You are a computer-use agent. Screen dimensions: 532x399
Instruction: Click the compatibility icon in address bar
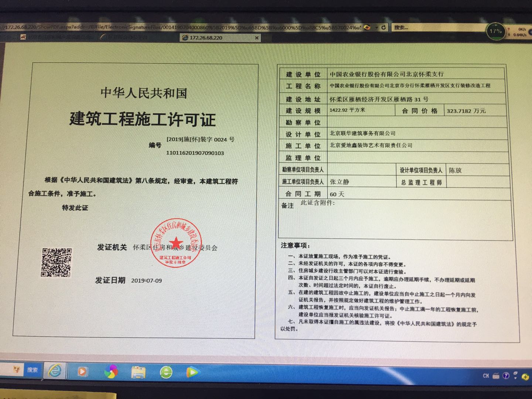tap(367, 27)
